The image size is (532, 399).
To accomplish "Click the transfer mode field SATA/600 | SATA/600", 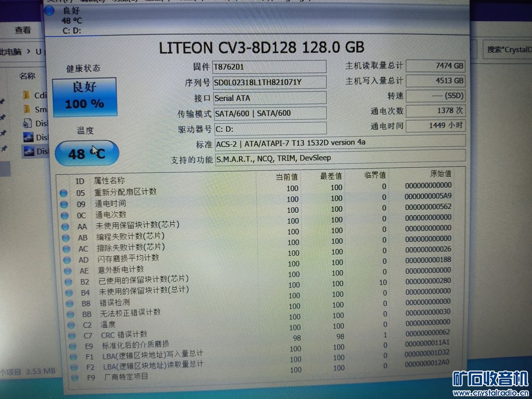I will point(269,113).
